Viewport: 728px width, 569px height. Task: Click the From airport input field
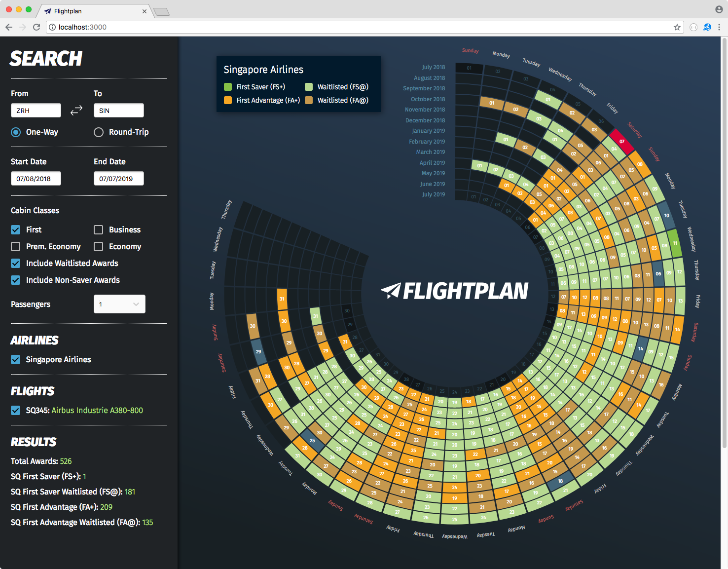click(36, 111)
